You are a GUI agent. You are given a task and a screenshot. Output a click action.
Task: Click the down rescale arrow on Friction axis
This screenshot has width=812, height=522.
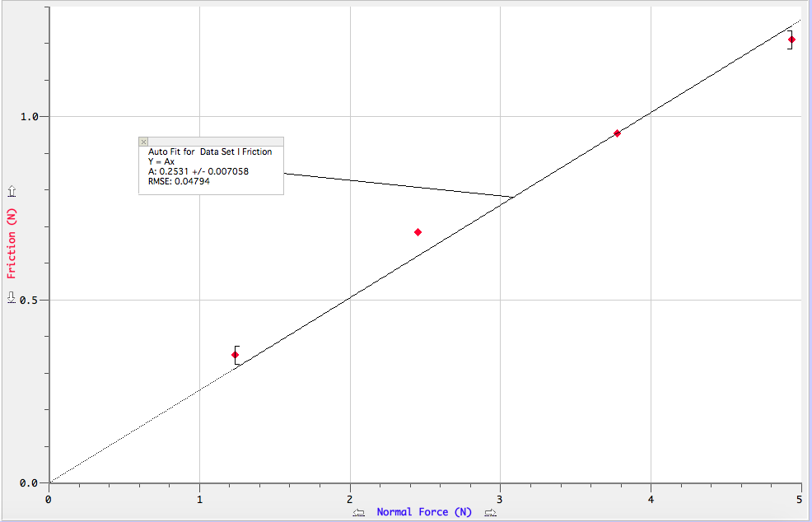12,297
